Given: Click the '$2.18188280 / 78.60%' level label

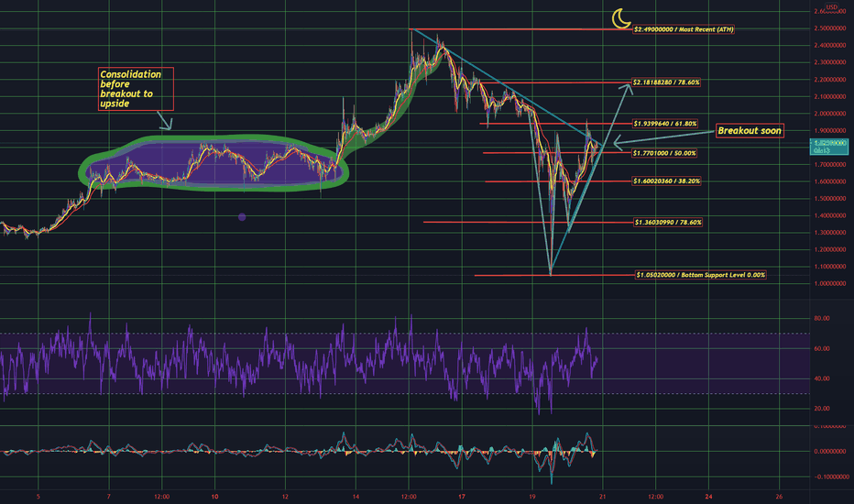Looking at the screenshot, I should 667,82.
